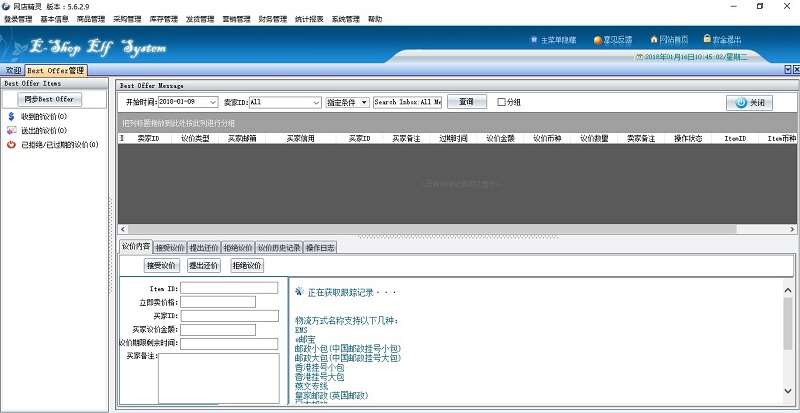
Task: Click the Item ID input field
Action: [x=229, y=288]
